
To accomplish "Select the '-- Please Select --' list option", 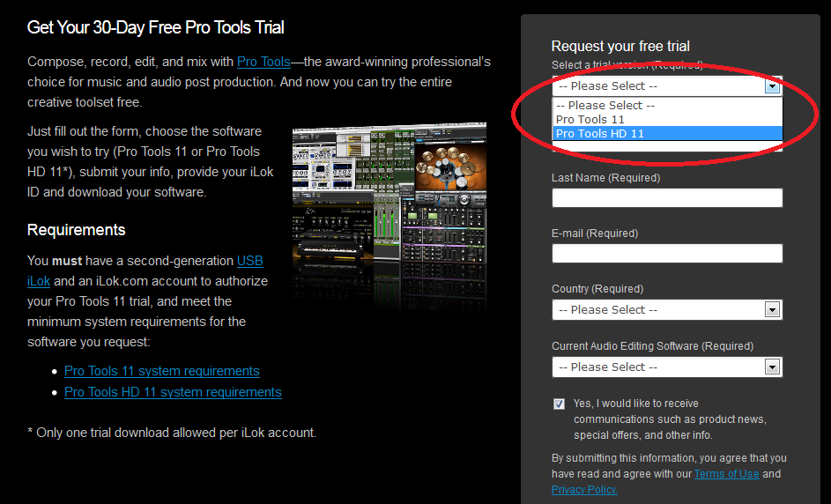I will coord(667,106).
